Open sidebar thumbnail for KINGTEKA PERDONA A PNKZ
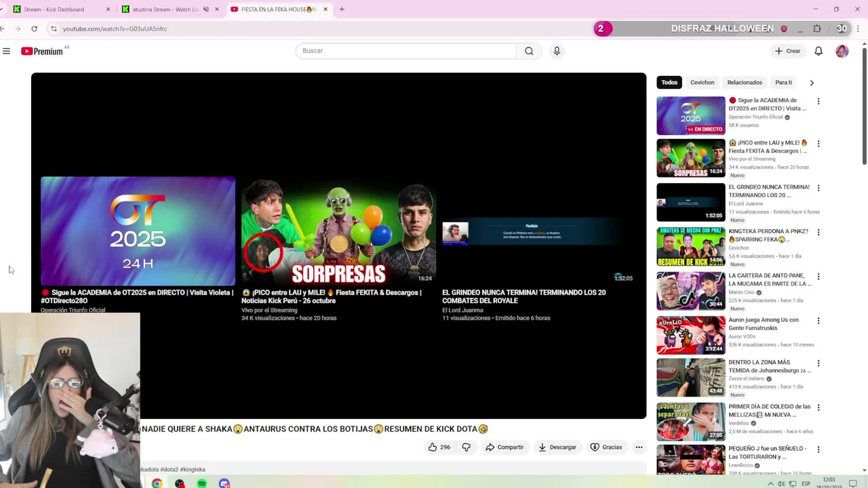The width and height of the screenshot is (868, 488). click(x=690, y=247)
